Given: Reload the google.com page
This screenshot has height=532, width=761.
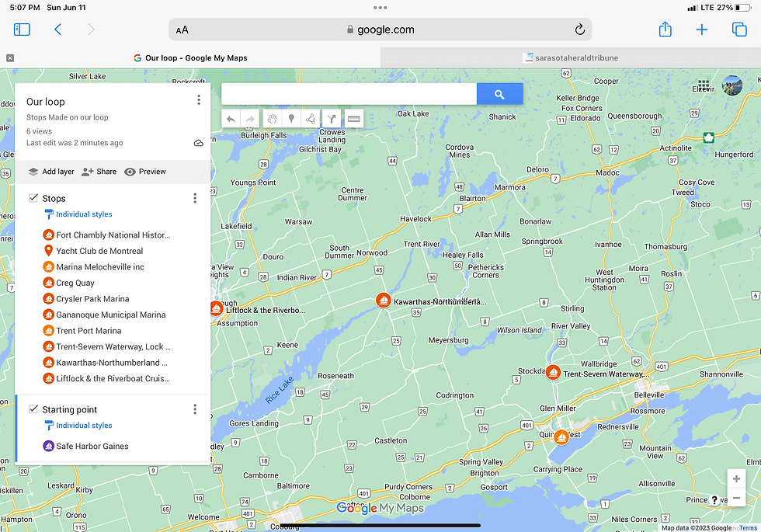Looking at the screenshot, I should click(x=579, y=30).
